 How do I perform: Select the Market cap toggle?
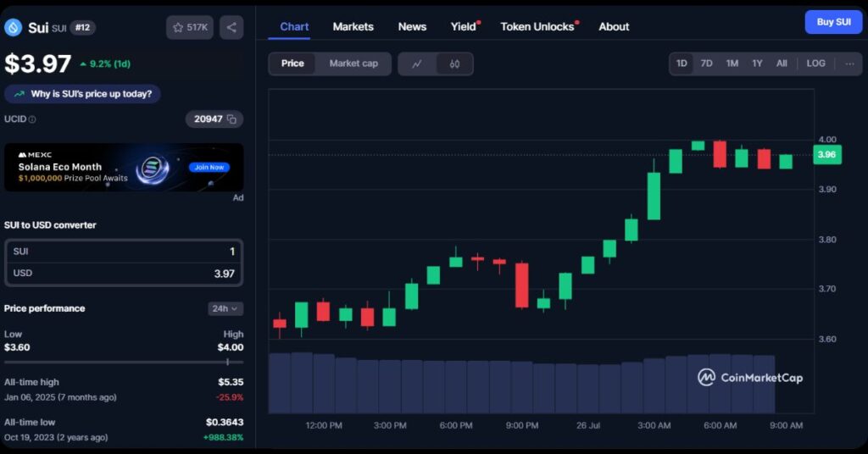(x=353, y=64)
